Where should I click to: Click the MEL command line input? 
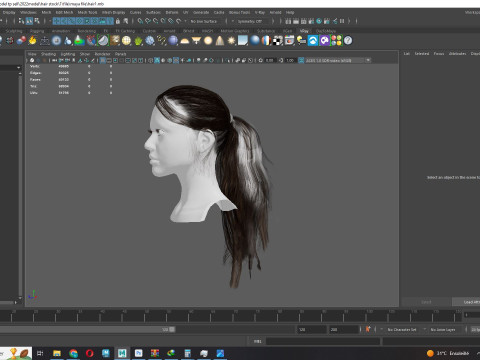tap(323, 341)
